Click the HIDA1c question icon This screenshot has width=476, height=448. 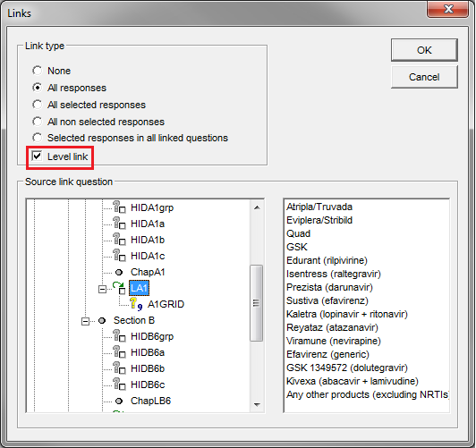(x=119, y=256)
